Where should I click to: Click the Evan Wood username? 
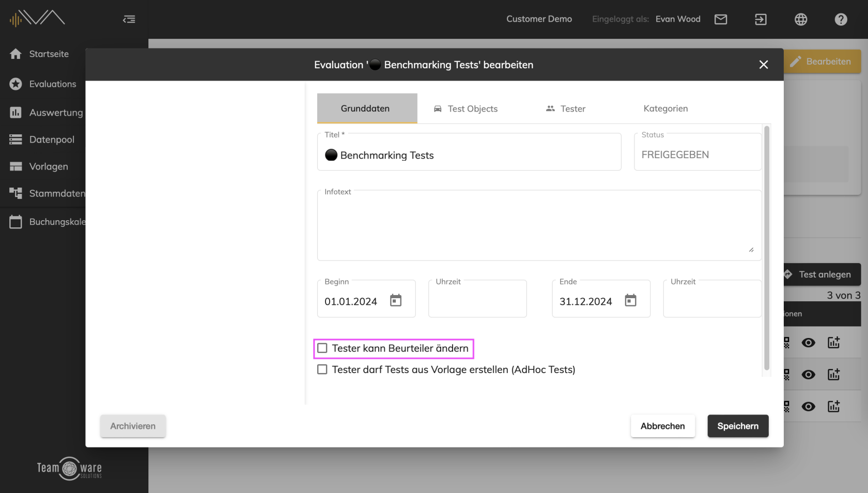(x=678, y=19)
